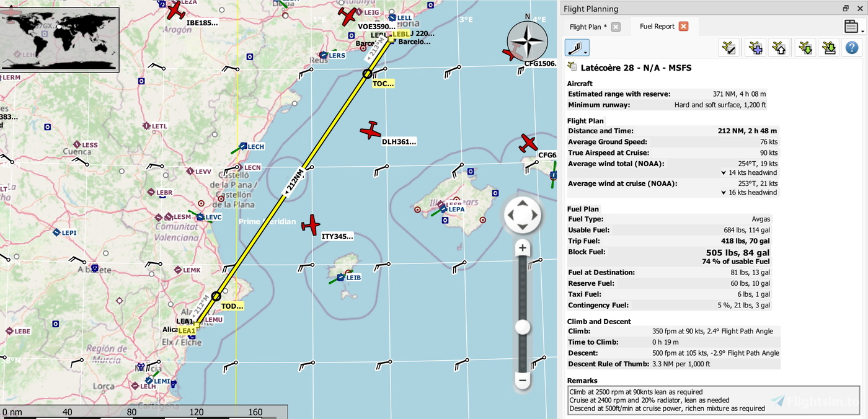Open the window options dropdown in Flight Planning panel
The image size is (868, 419).
850,26
